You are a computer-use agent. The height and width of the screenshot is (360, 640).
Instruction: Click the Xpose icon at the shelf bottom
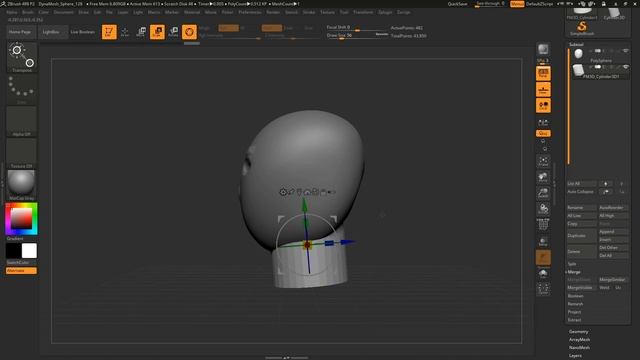543,289
